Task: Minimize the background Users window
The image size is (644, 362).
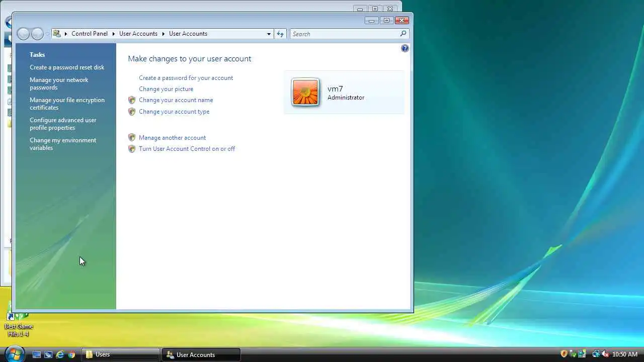Action: point(360,9)
